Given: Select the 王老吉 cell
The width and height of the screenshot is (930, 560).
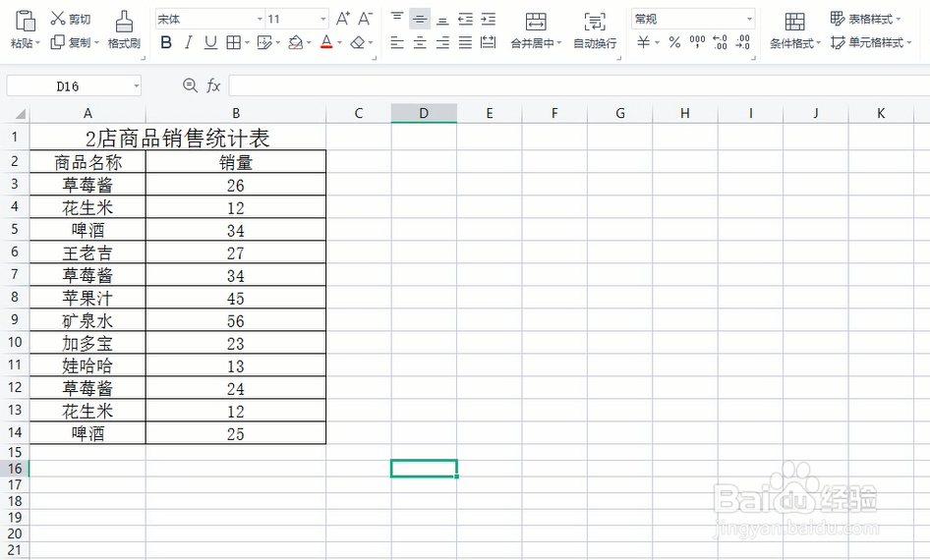Looking at the screenshot, I should (87, 252).
